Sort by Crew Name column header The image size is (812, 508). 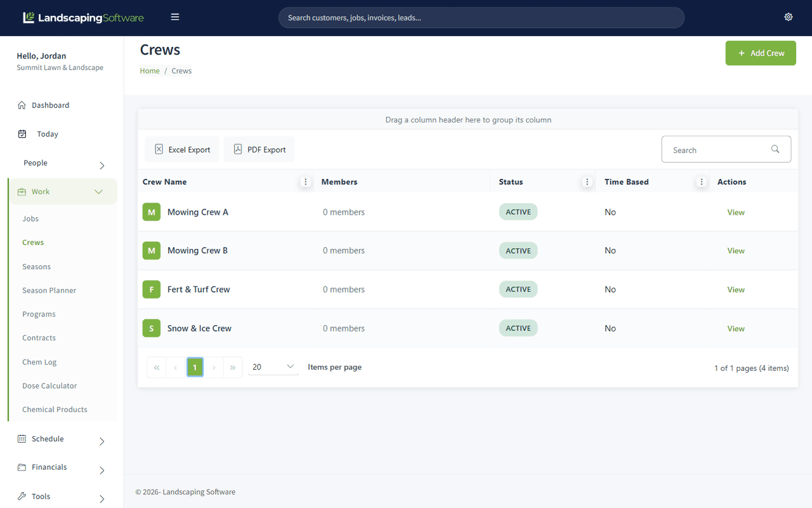coord(164,182)
